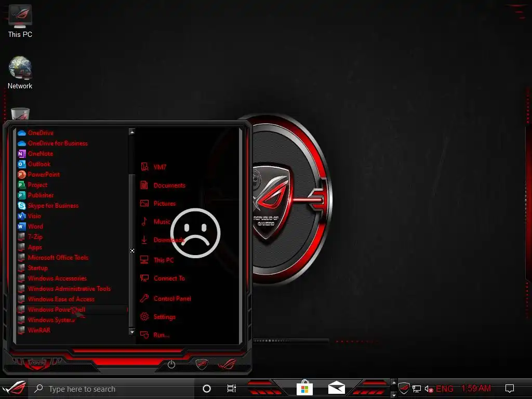The image size is (532, 399).
Task: Click the power button in start menu
Action: [171, 365]
